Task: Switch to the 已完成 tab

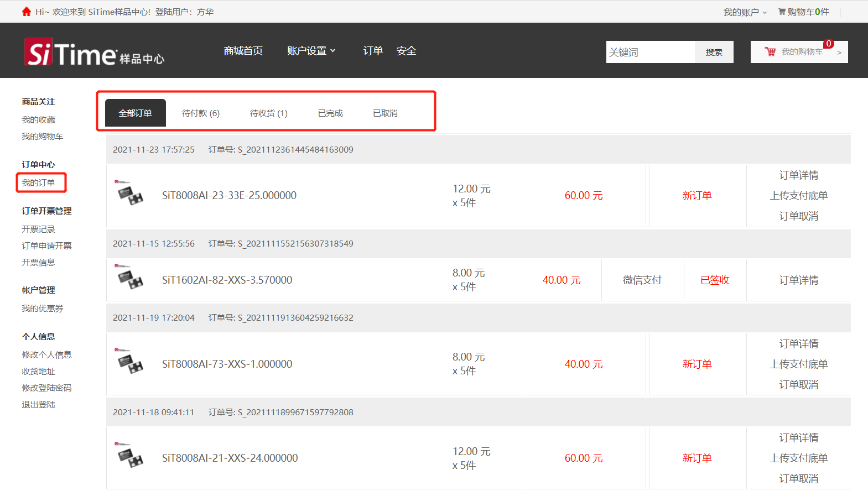Action: [x=330, y=113]
